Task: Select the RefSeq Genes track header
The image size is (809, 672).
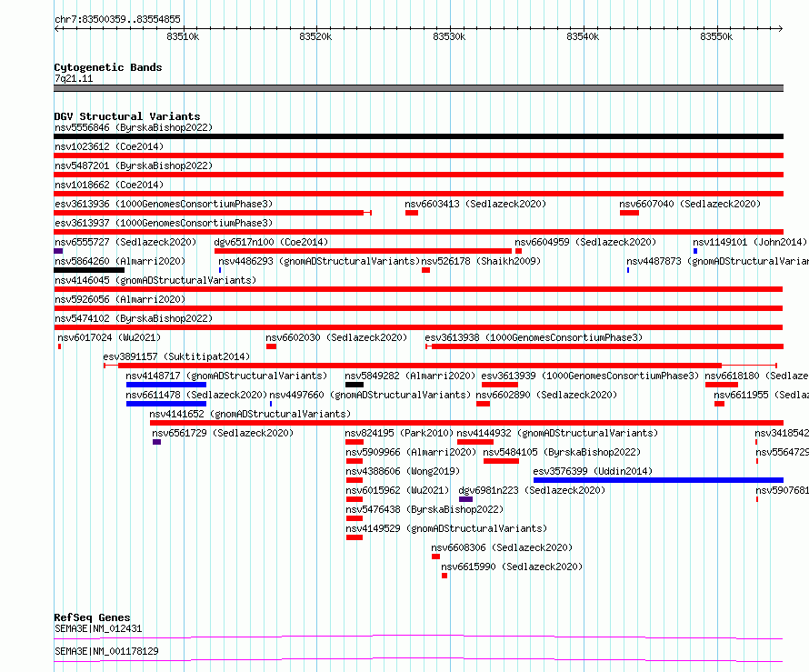Action: 93,617
